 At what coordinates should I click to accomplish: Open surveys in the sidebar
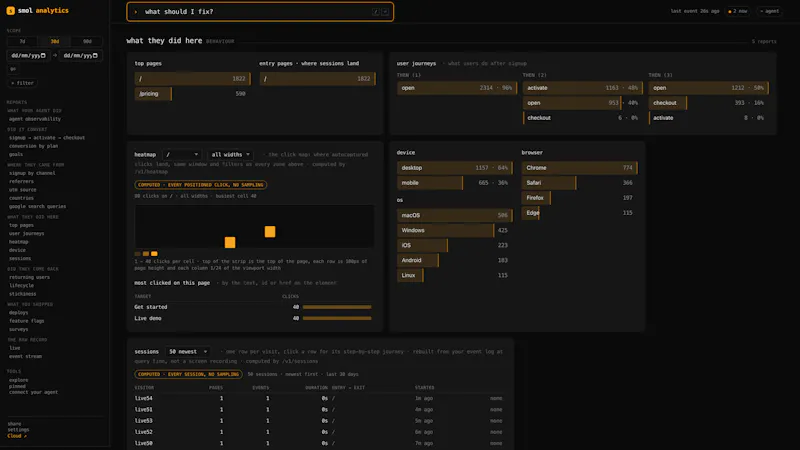[x=18, y=330]
